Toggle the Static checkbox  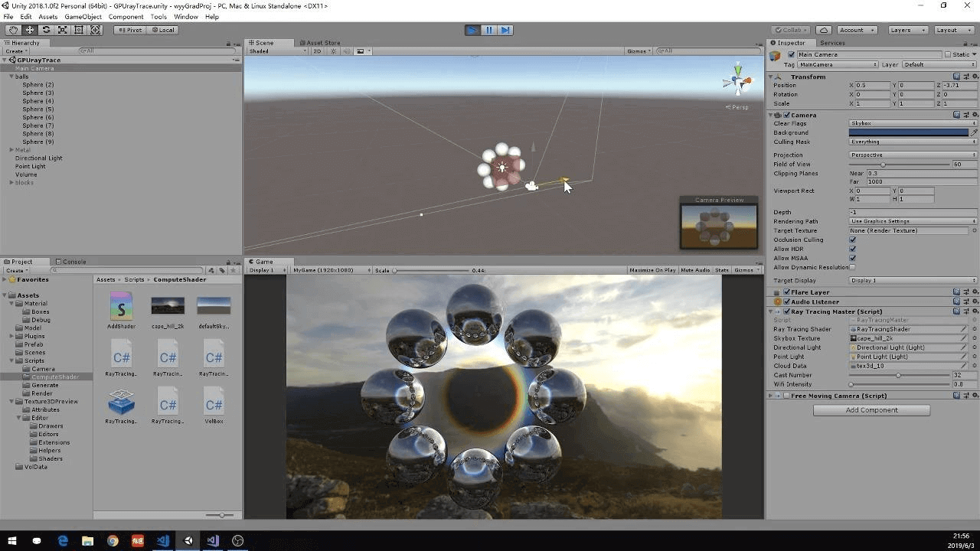(x=948, y=54)
